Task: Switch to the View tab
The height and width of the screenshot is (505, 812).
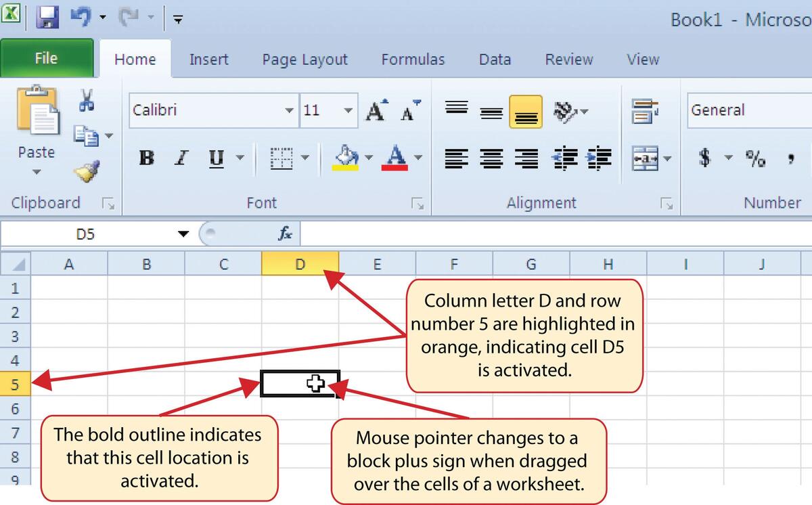Action: pyautogui.click(x=643, y=60)
